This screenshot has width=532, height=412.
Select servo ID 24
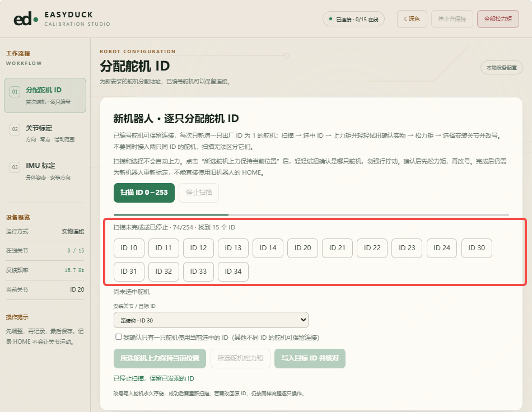coord(442,248)
